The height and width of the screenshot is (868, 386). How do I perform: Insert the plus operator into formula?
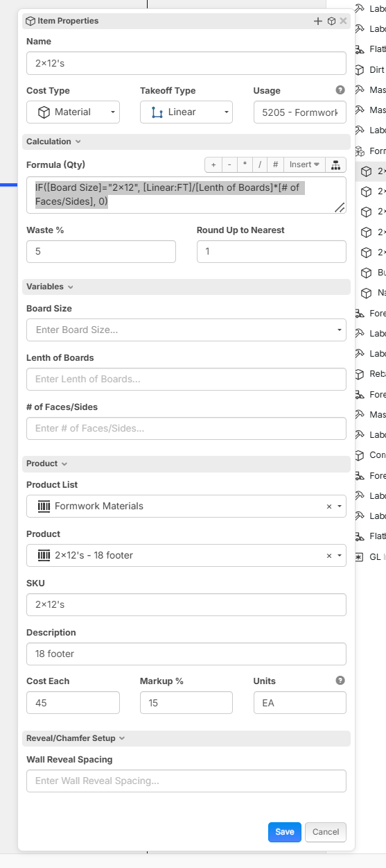pyautogui.click(x=213, y=164)
